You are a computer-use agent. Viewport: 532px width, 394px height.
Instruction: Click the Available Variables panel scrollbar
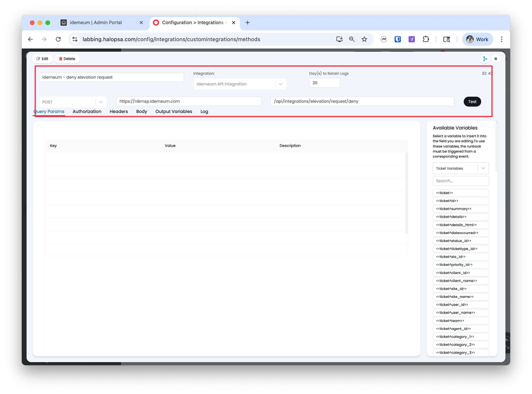coord(496,146)
